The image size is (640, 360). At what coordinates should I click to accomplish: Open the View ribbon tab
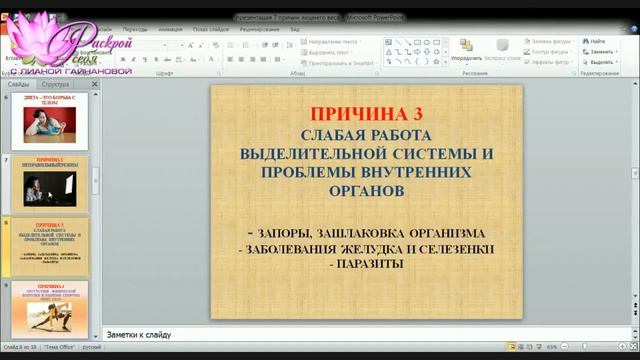(295, 29)
